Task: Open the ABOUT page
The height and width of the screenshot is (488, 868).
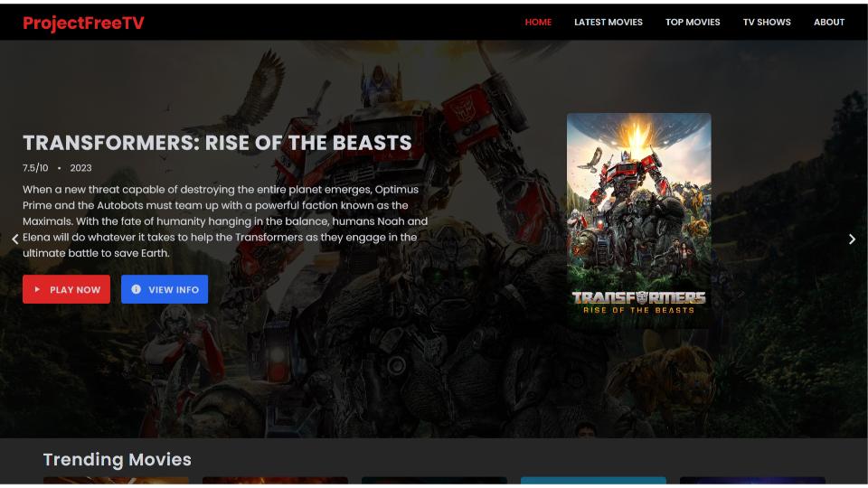Action: point(829,22)
